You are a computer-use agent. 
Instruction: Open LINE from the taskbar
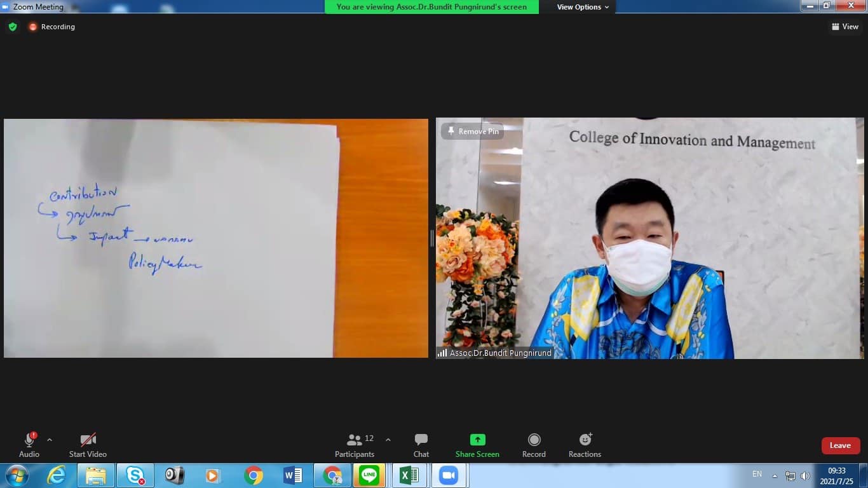369,475
